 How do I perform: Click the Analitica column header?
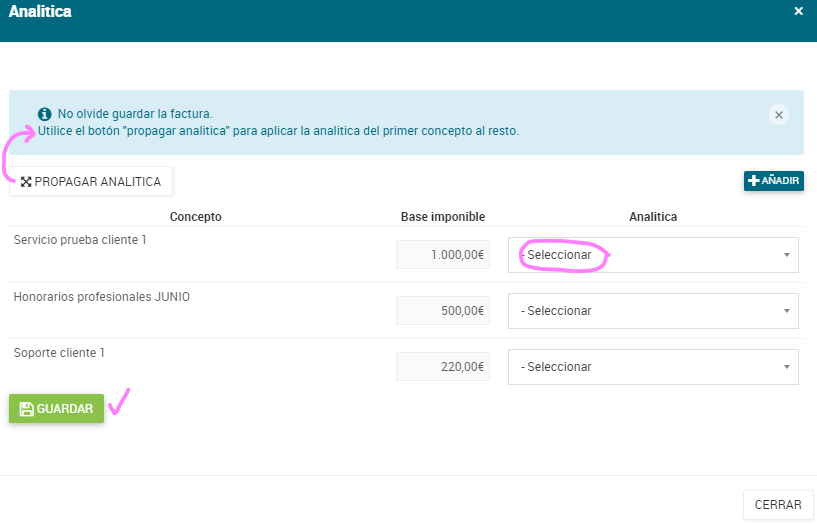pos(653,217)
